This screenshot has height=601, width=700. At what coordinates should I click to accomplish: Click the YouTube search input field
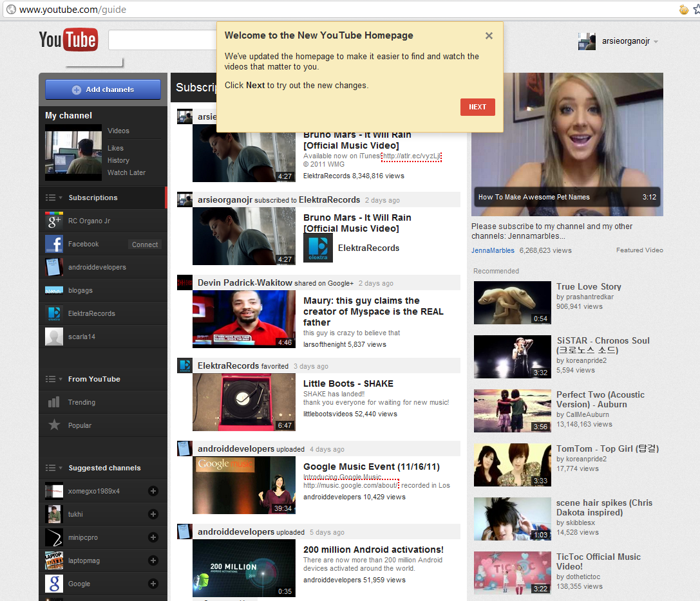(x=162, y=40)
